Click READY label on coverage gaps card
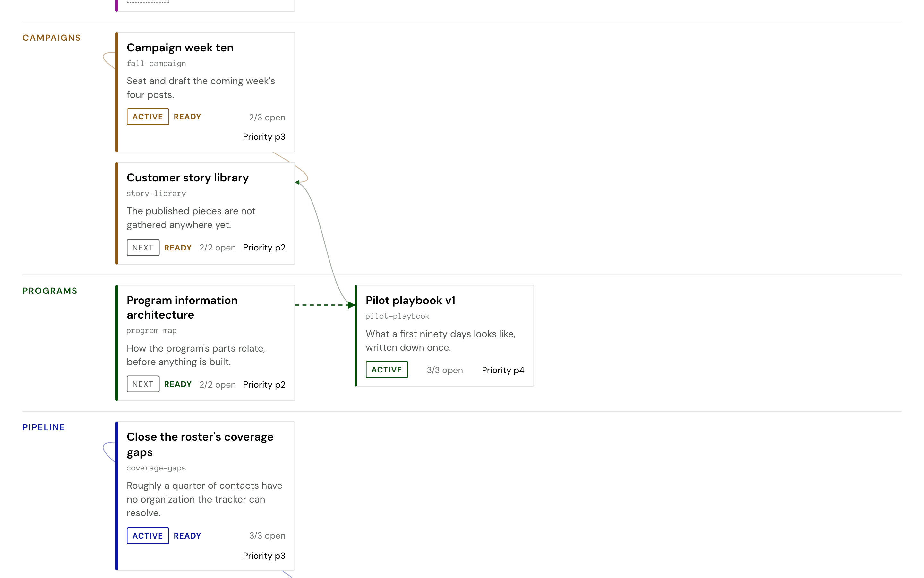Viewport: 924px width, 578px height. point(187,536)
